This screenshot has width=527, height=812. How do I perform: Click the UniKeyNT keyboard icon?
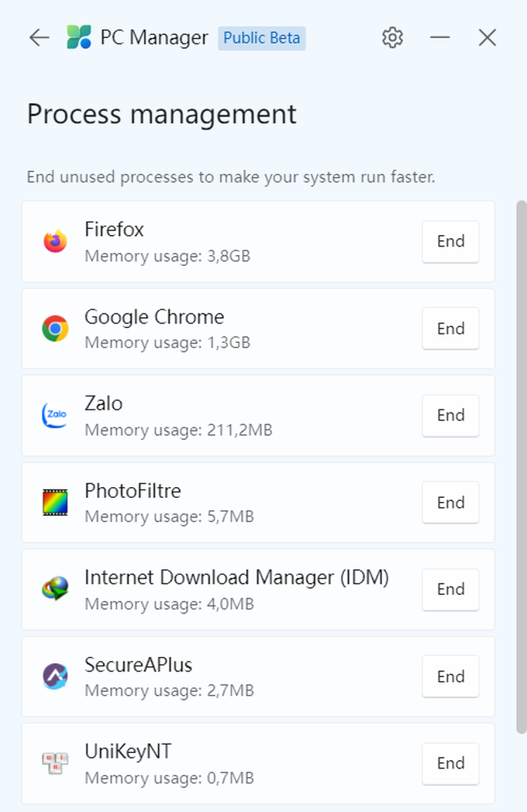tap(54, 763)
